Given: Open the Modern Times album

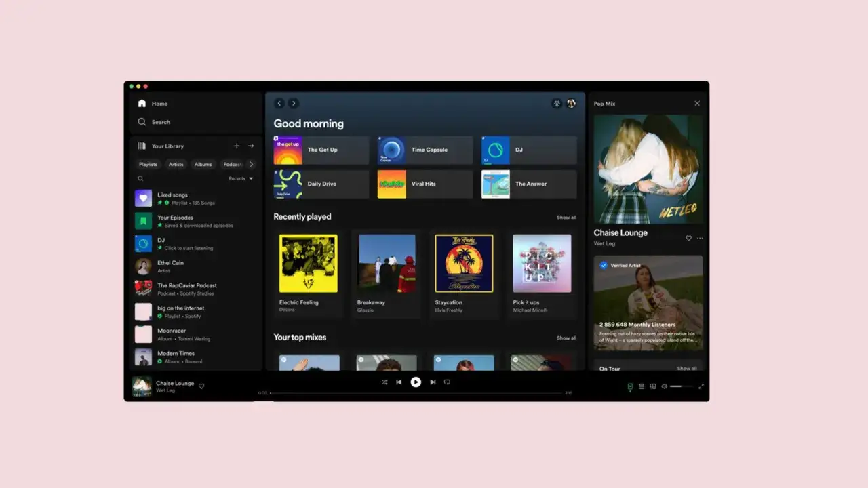Looking at the screenshot, I should (196, 357).
